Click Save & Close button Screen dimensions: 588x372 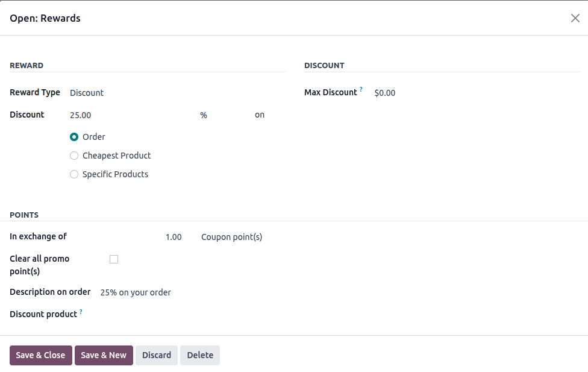tap(41, 355)
